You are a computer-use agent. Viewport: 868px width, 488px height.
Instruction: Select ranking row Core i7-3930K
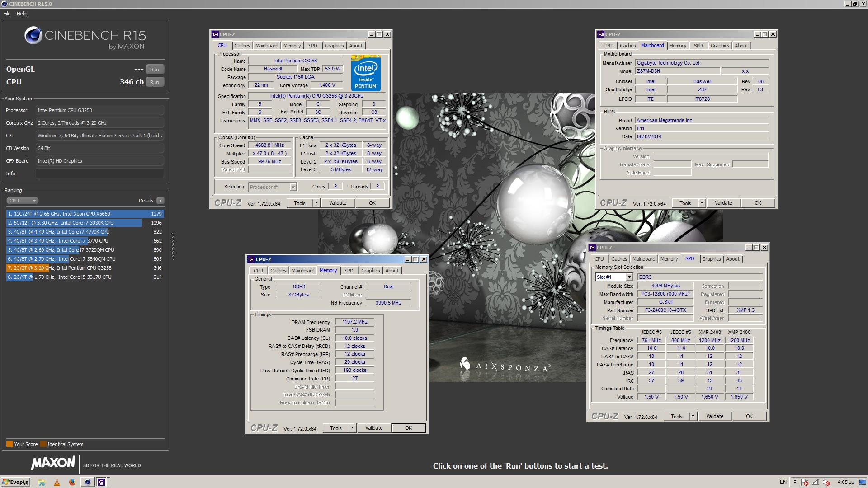click(85, 223)
